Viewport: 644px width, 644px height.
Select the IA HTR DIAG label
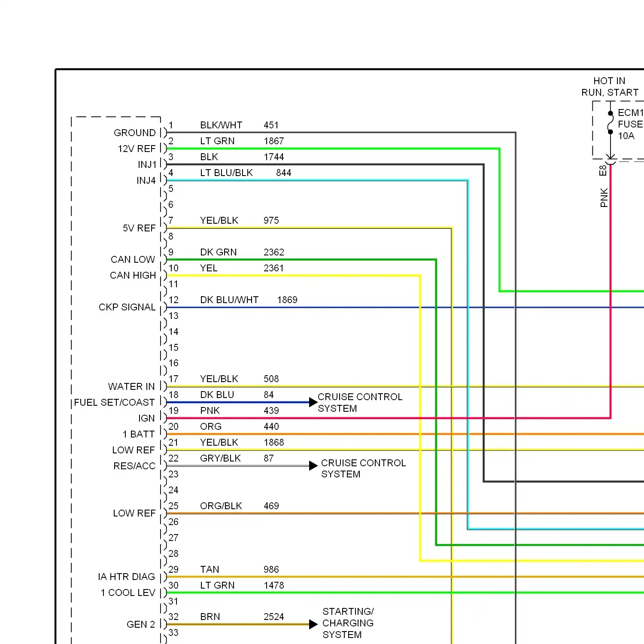(x=126, y=577)
